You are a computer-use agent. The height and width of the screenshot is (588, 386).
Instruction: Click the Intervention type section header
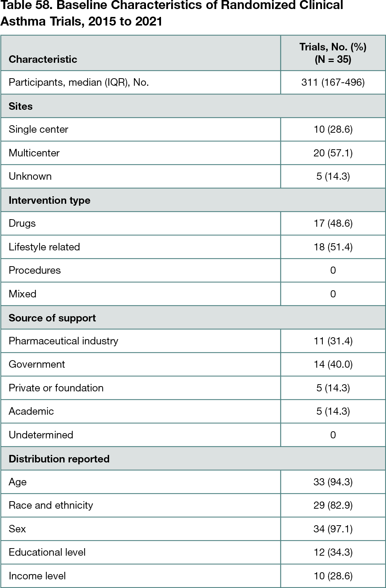click(x=49, y=200)
